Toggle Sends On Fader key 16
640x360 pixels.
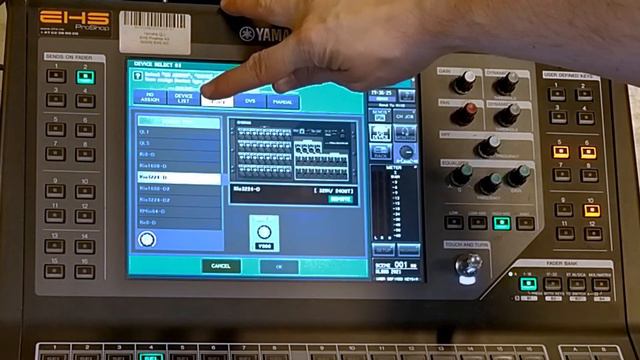[84, 271]
